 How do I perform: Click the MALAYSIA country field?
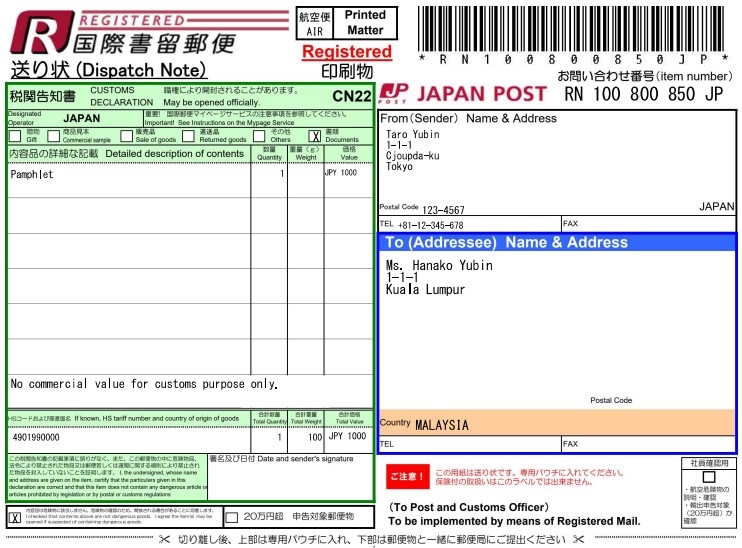click(442, 424)
